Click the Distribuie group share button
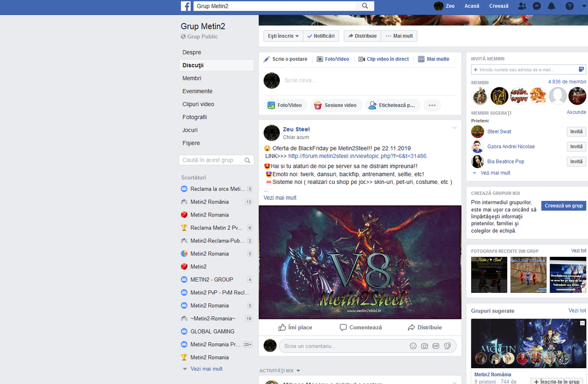 363,36
